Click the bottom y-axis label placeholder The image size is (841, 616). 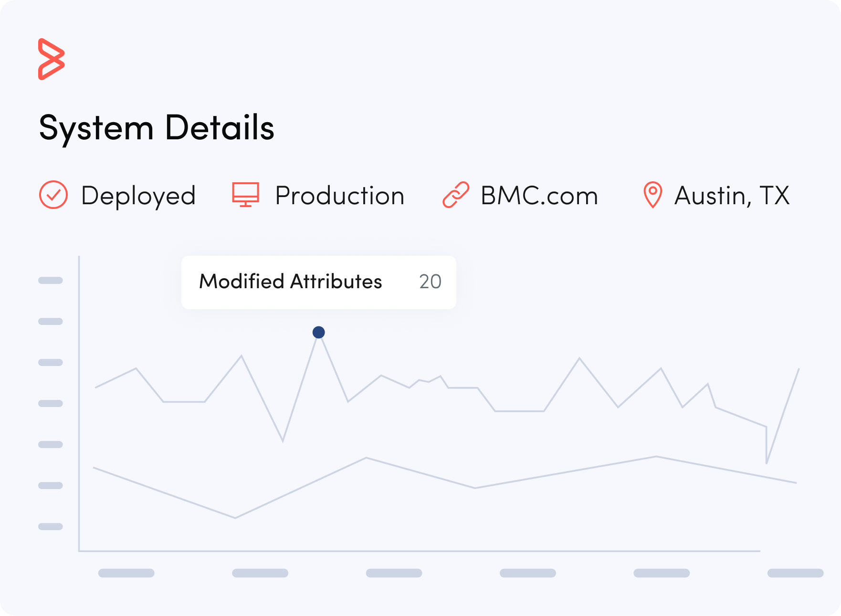(51, 527)
